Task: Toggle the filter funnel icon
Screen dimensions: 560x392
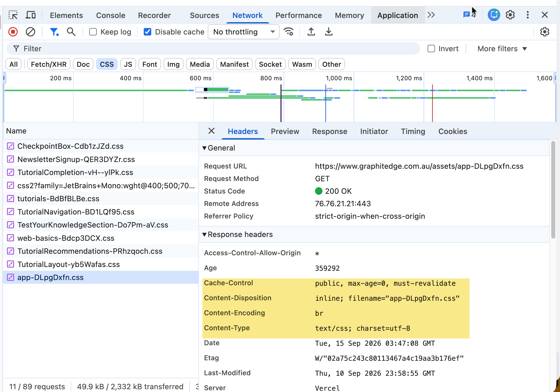Action: (54, 32)
